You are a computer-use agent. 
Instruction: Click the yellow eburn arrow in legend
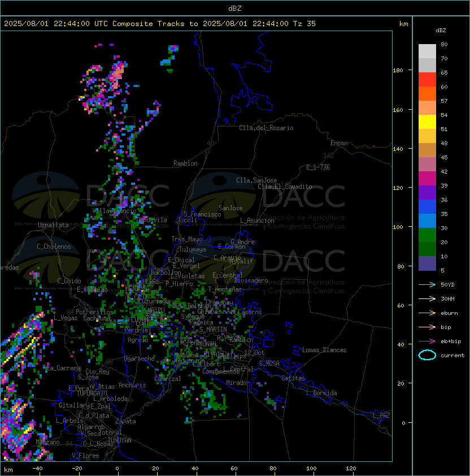427,313
